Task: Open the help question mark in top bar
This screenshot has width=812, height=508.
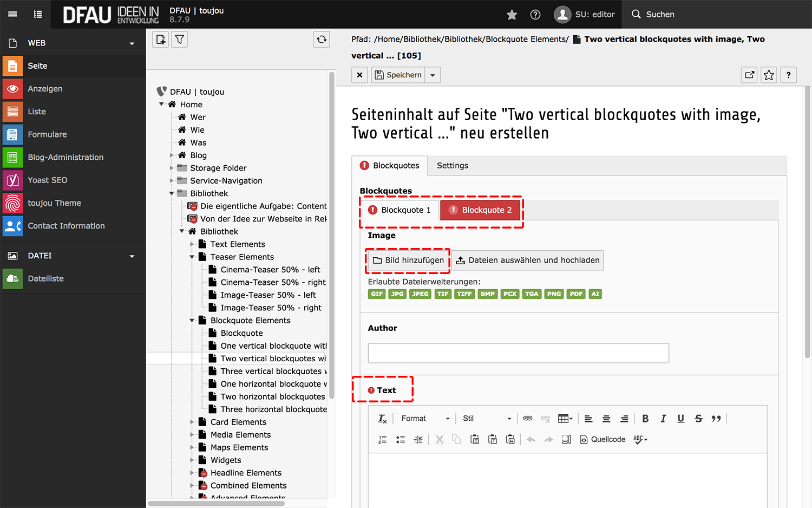Action: click(535, 15)
